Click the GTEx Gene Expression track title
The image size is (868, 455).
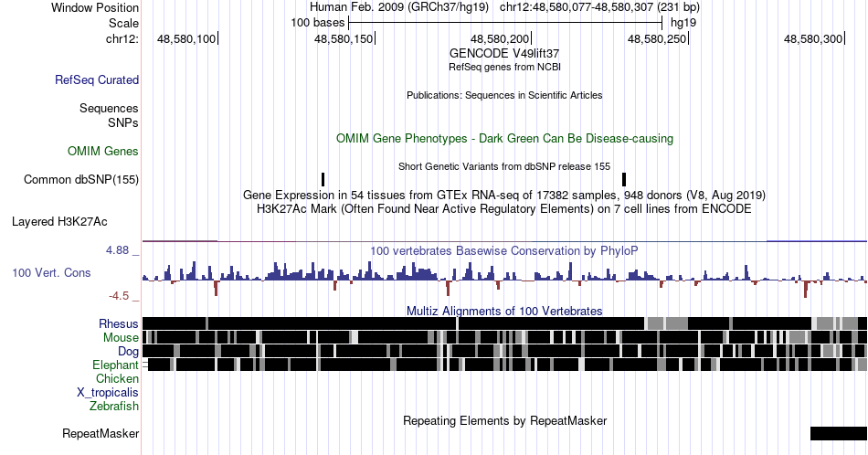504,195
